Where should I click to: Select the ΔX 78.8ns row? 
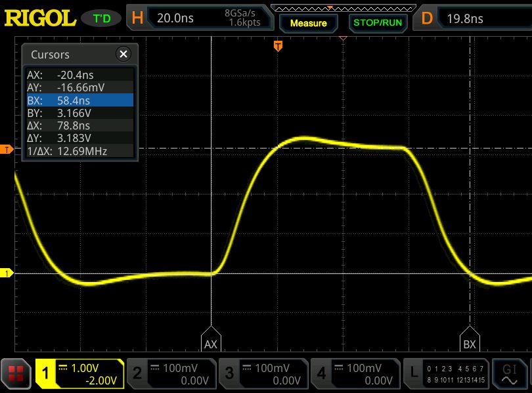coord(80,126)
